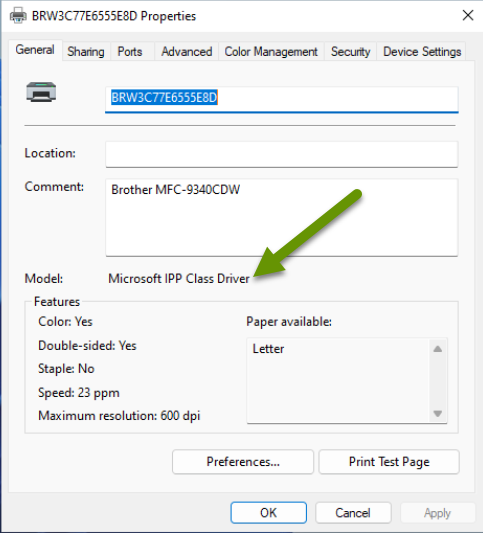The image size is (483, 533).
Task: Go to the Advanced tab
Action: click(187, 52)
